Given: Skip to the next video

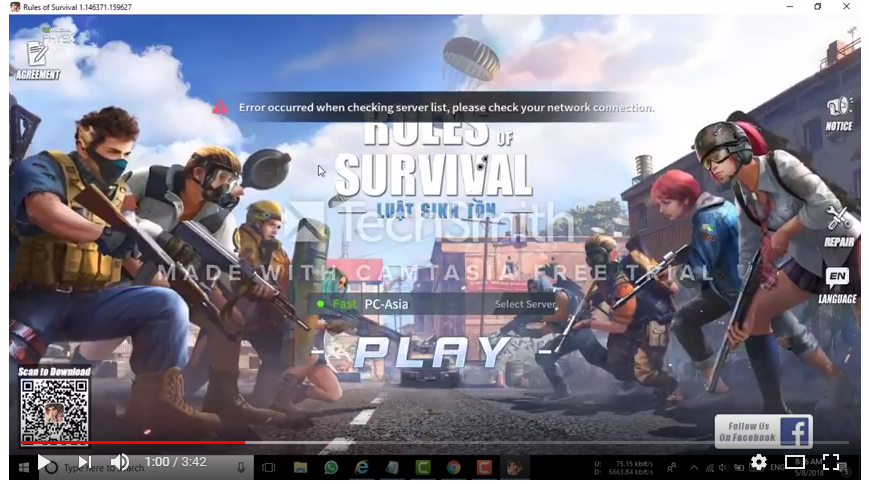Looking at the screenshot, I should point(84,461).
